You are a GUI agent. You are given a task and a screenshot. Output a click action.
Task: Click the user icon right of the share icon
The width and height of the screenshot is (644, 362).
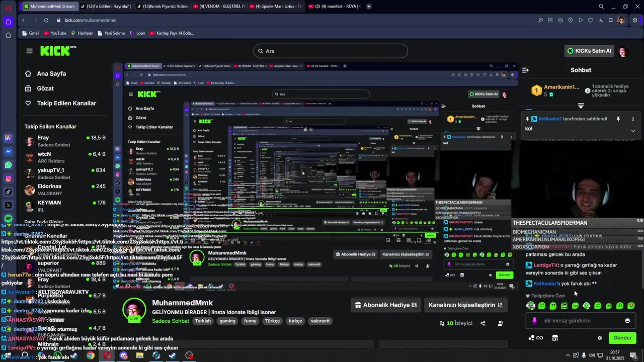point(500,323)
